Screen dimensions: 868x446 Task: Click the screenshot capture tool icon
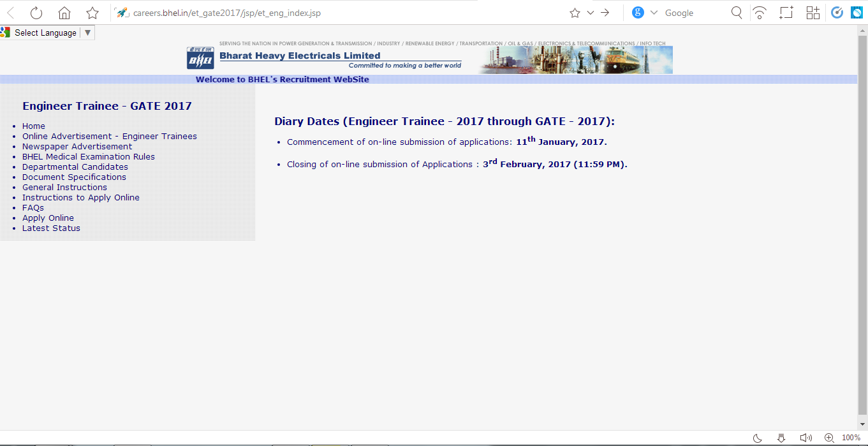786,13
